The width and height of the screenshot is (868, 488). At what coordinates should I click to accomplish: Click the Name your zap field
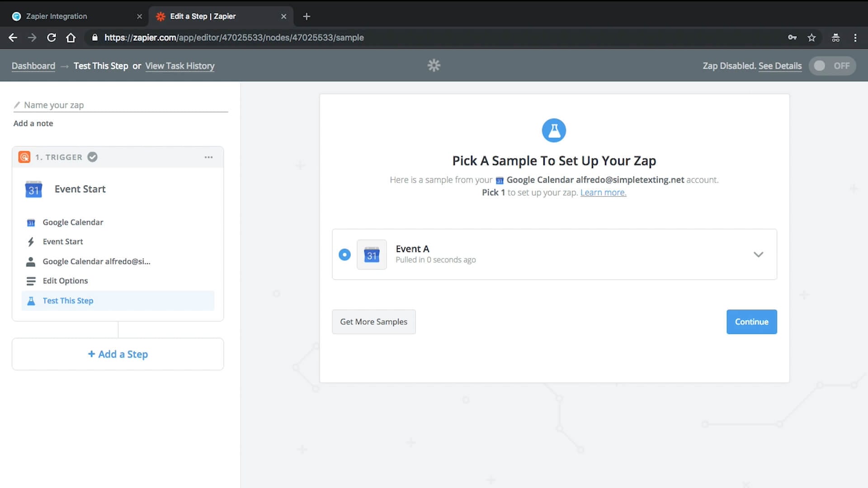121,105
